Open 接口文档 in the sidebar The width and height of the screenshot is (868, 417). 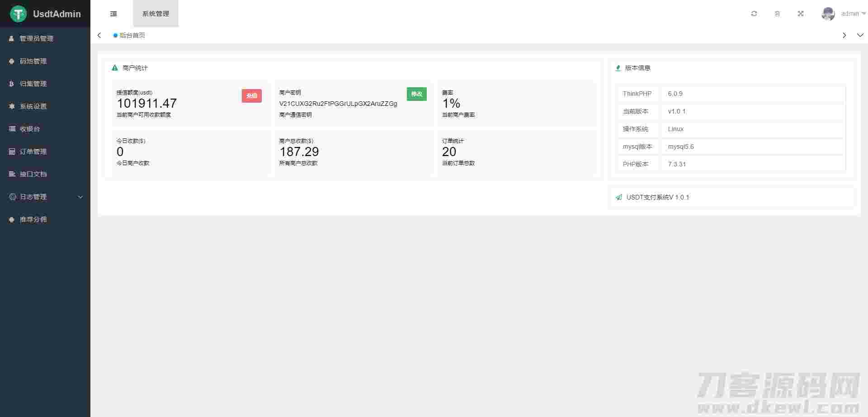coord(45,174)
